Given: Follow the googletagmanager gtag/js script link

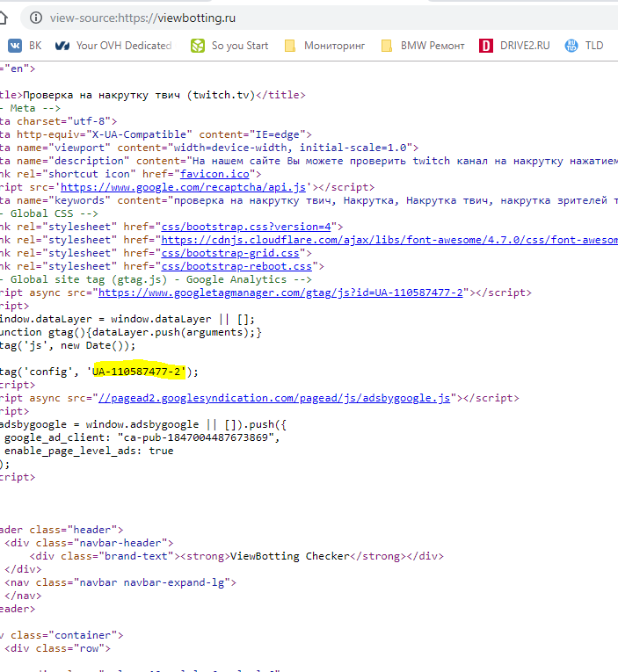Looking at the screenshot, I should 280,293.
